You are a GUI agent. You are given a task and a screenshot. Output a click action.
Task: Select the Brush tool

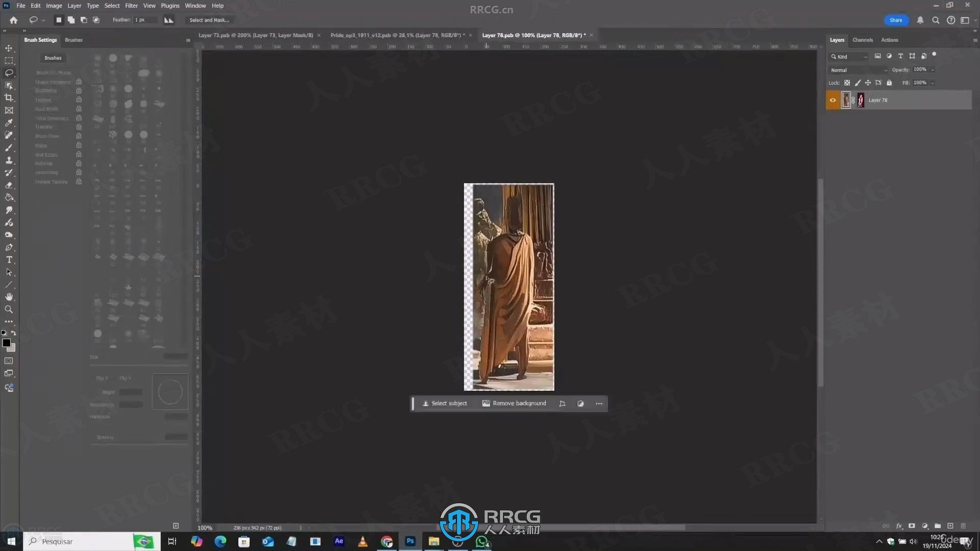[9, 147]
